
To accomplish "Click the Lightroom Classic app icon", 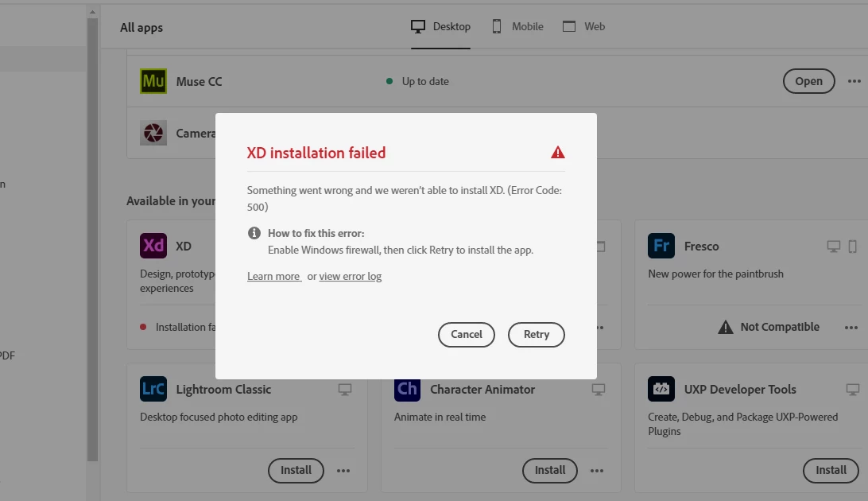I will tap(153, 389).
